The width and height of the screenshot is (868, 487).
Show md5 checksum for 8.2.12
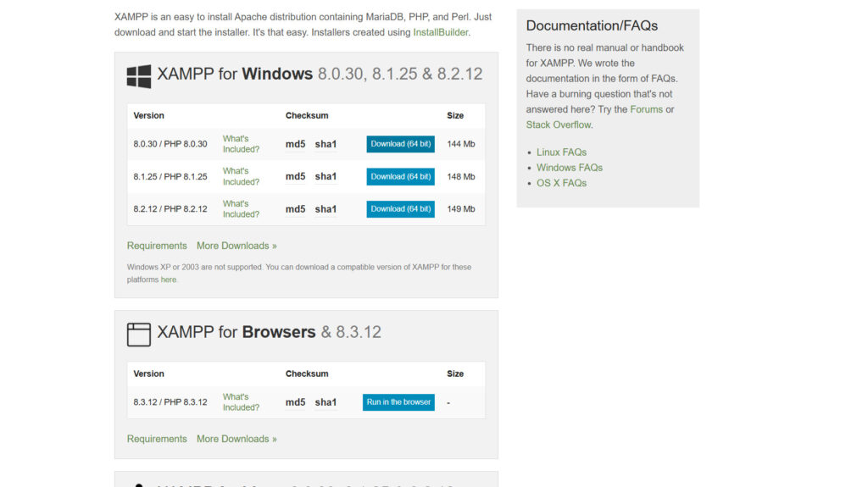[x=296, y=209]
